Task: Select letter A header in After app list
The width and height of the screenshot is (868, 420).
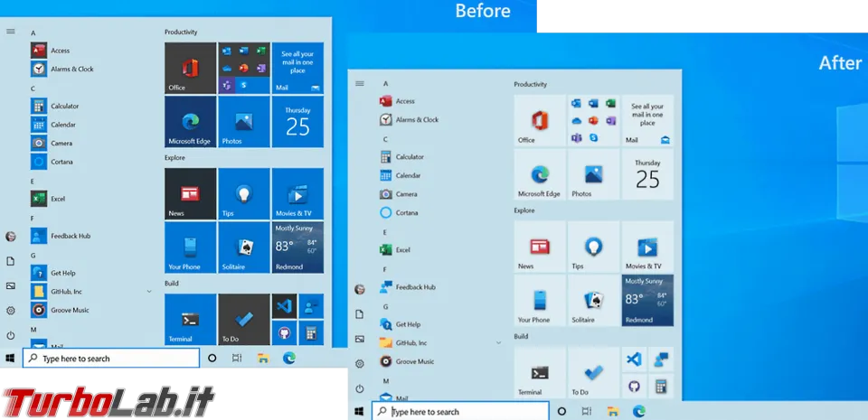Action: tap(386, 83)
